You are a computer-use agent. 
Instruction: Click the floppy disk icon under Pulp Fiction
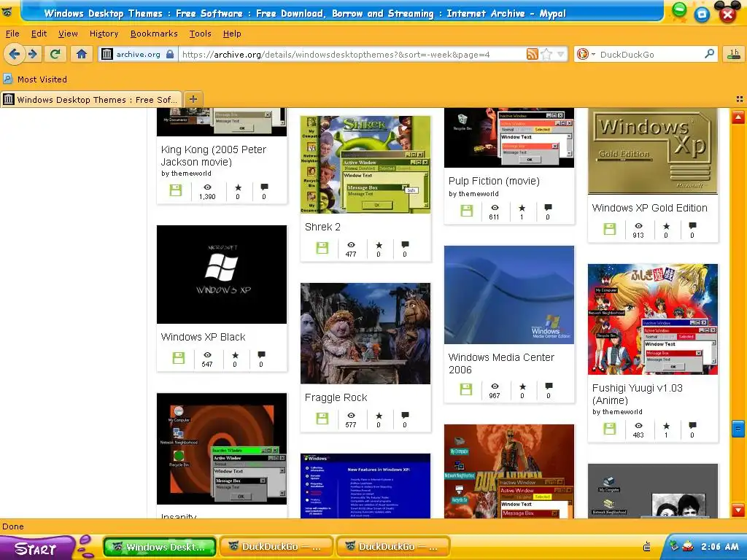[x=466, y=211]
